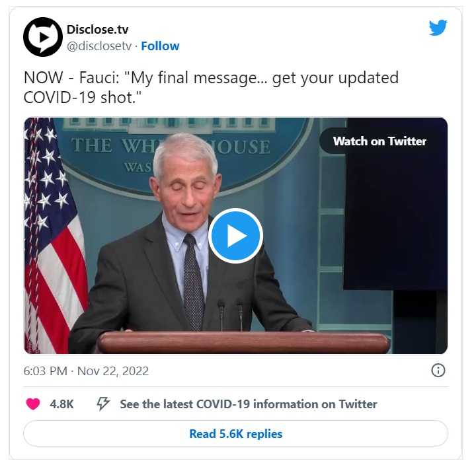Viewport: 476px width, 469px height.
Task: Open Watch on Twitter button
Action: [379, 141]
